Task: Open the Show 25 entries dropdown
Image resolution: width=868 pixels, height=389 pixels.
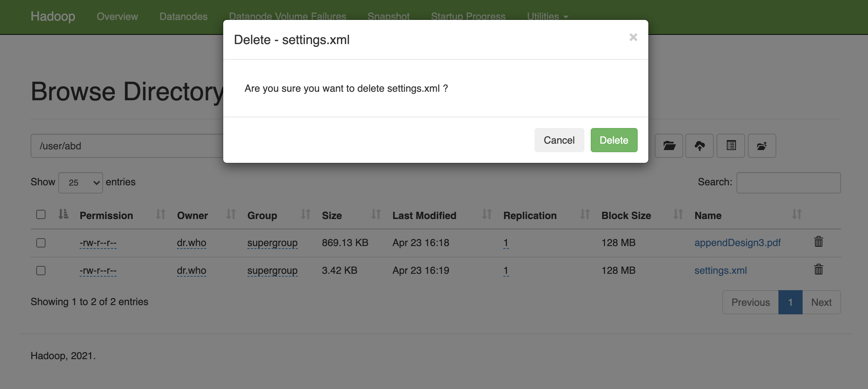Action: point(81,183)
